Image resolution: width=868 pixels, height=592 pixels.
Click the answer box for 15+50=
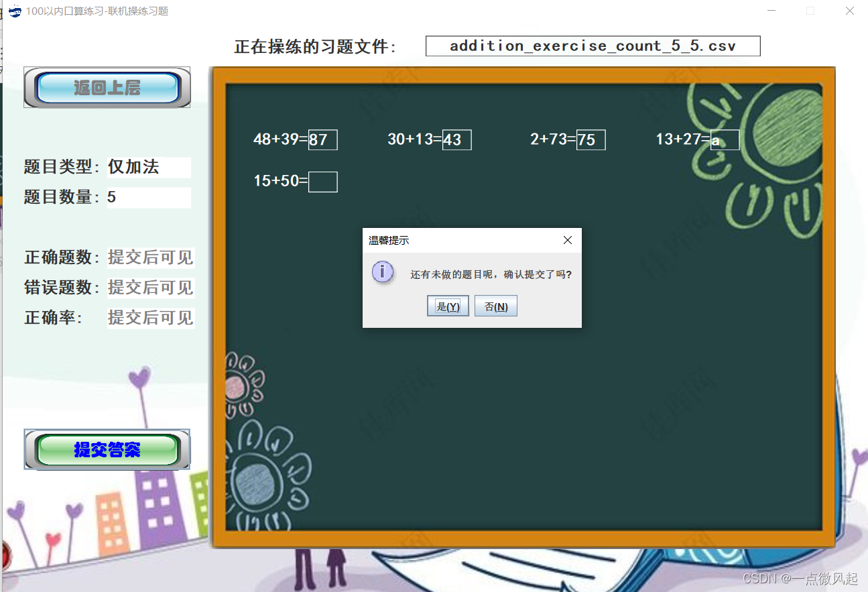(x=322, y=181)
